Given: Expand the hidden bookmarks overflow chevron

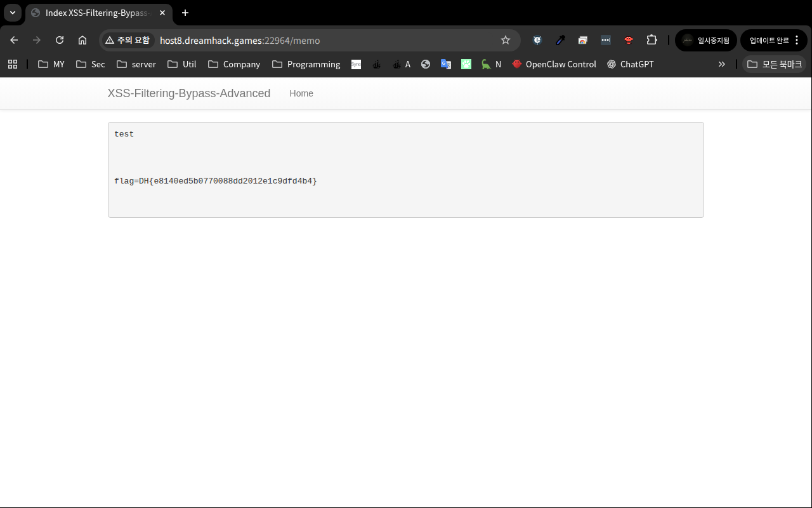Looking at the screenshot, I should [x=721, y=64].
